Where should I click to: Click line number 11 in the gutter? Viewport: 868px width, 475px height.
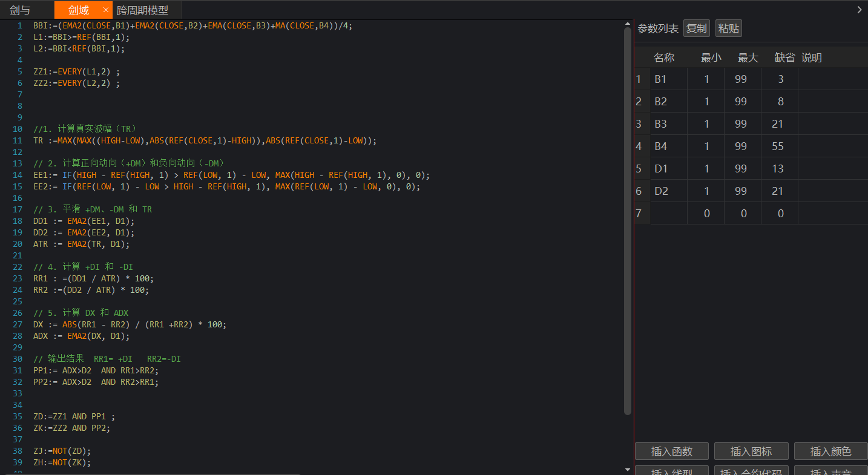click(x=19, y=140)
